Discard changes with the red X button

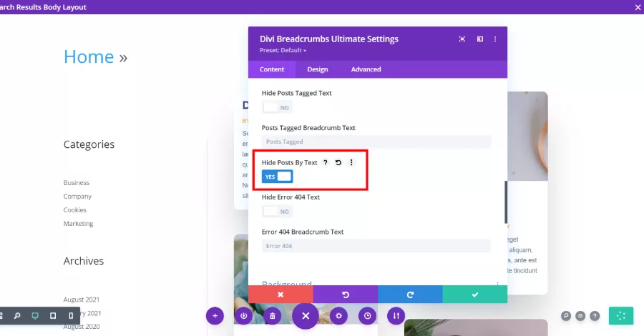(280, 295)
